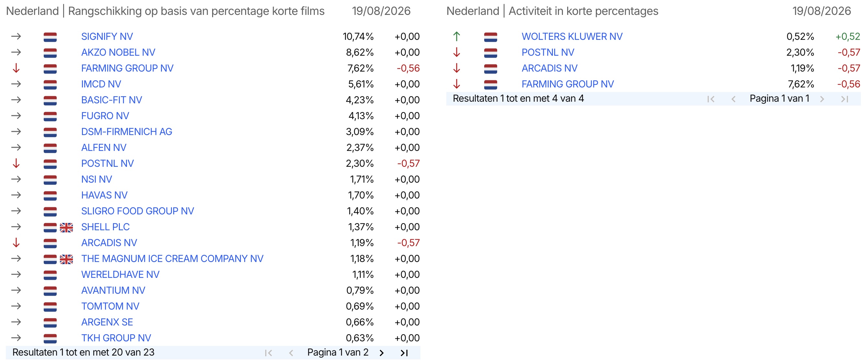This screenshot has width=868, height=364.
Task: Open NSI NV link
Action: pos(97,179)
